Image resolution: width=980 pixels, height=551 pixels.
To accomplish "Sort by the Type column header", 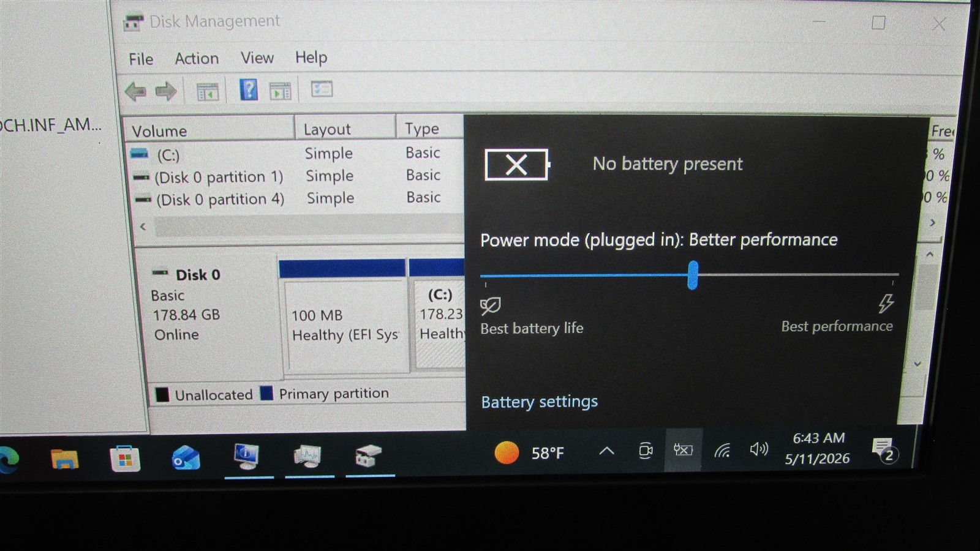I will 430,128.
